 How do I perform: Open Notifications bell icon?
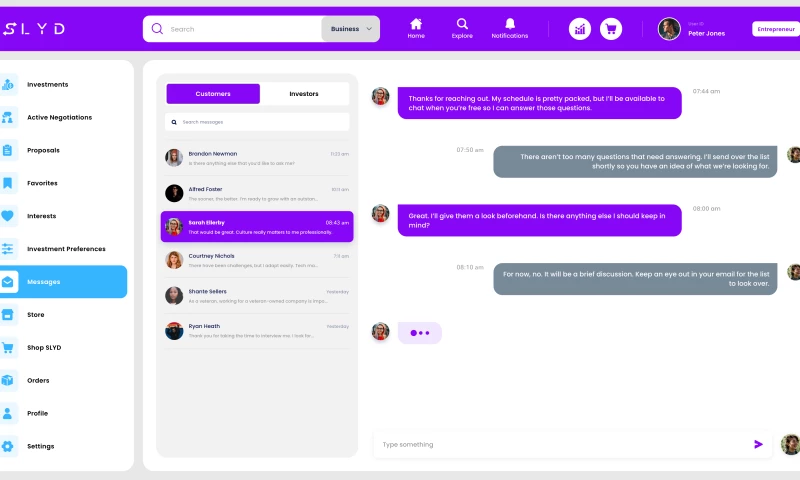(510, 24)
